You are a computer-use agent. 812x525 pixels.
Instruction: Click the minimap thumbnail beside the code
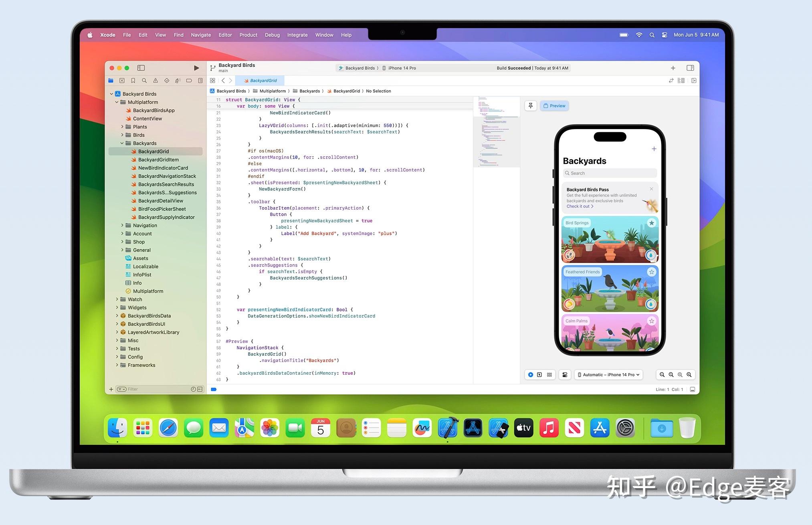pyautogui.click(x=497, y=132)
